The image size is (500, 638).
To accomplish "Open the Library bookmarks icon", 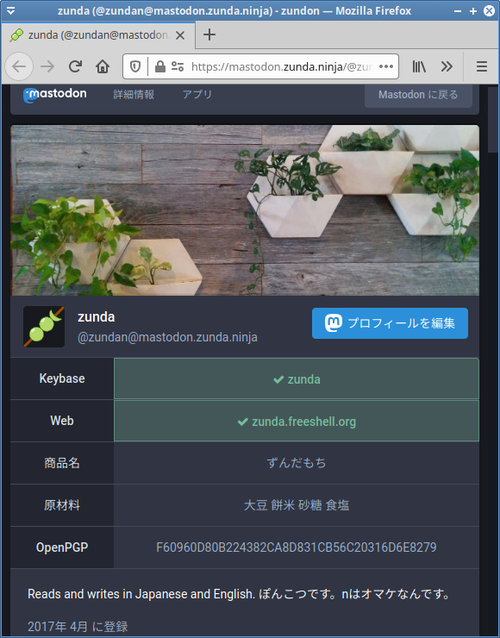I will (419, 66).
